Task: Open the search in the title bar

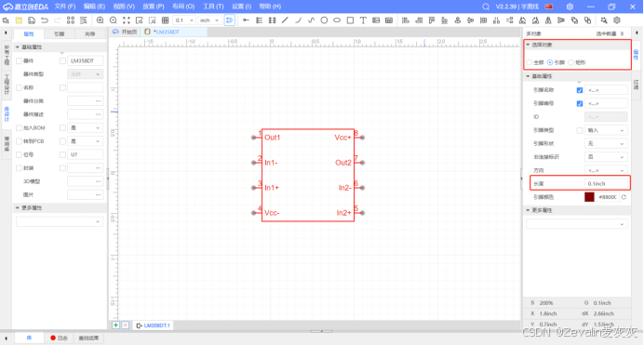Action: [486, 7]
